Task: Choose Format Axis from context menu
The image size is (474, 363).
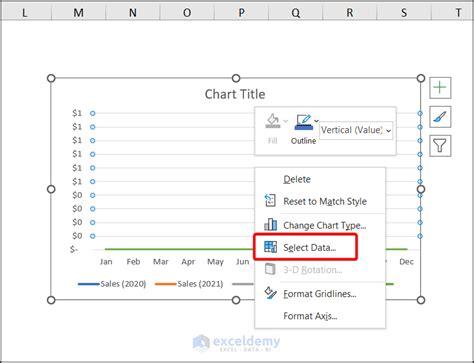Action: [320, 316]
